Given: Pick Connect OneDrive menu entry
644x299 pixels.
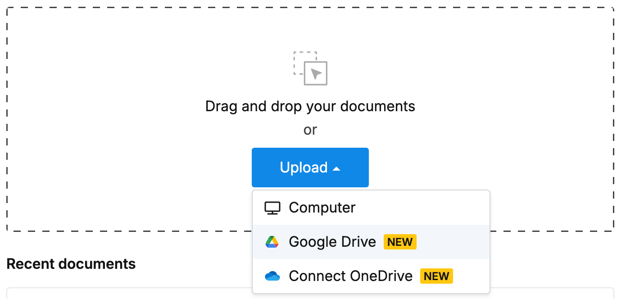Looking at the screenshot, I should (x=371, y=276).
